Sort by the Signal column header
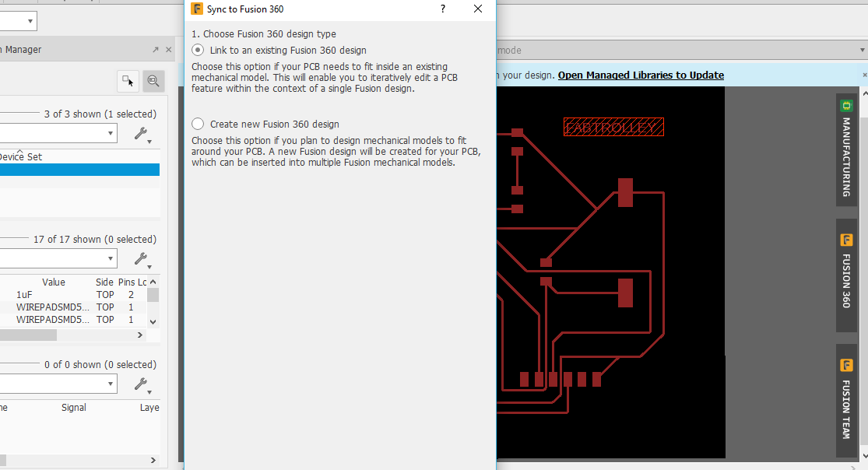The image size is (868, 470). 74,408
